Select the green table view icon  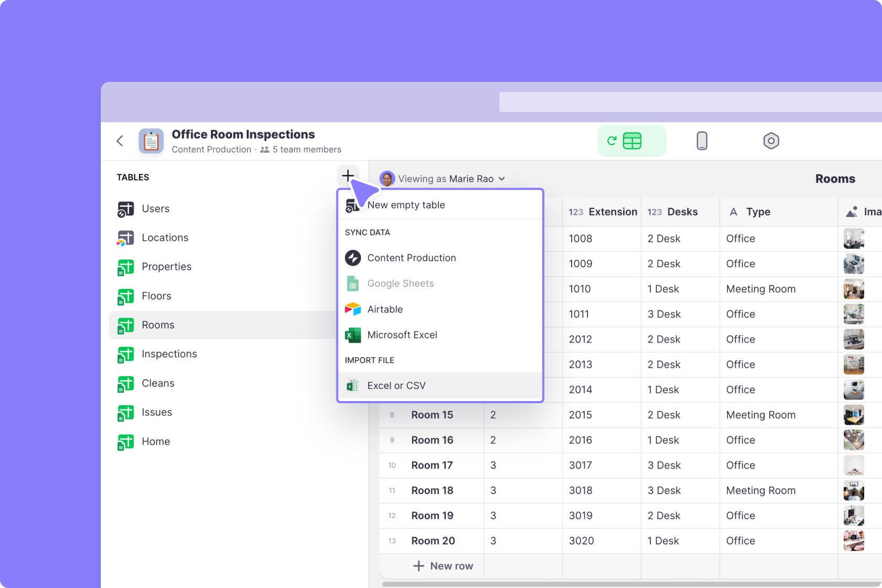pyautogui.click(x=632, y=141)
